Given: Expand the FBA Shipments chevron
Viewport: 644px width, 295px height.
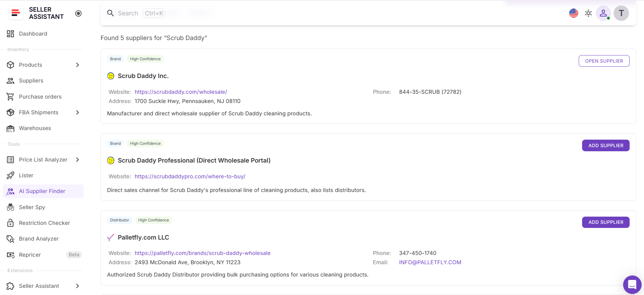Looking at the screenshot, I should [x=78, y=112].
